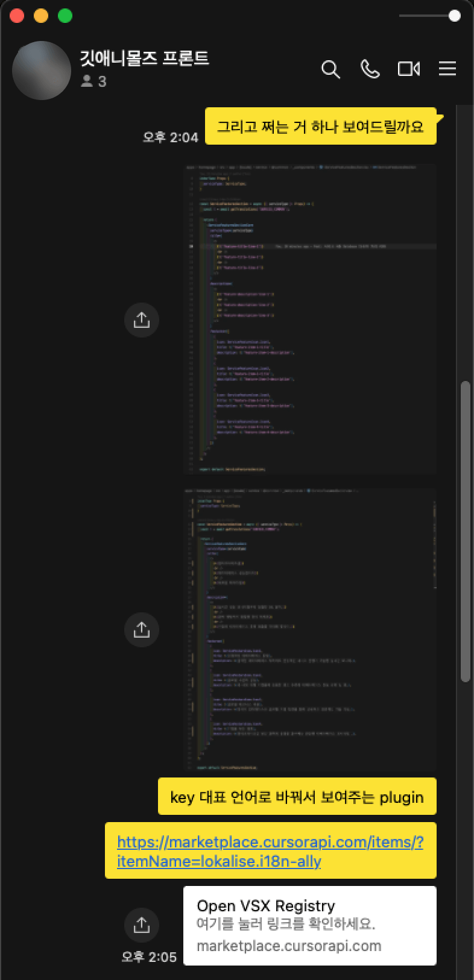
Task: Open the first code screenshot image
Action: [309, 319]
